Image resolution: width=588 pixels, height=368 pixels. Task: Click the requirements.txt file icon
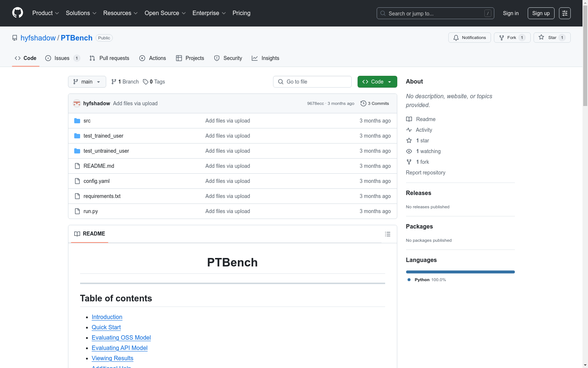tap(77, 196)
